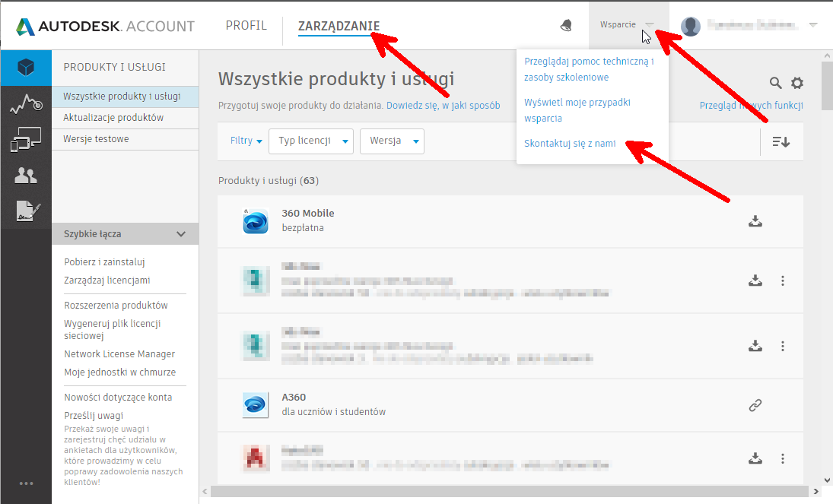Open the contracts and orders document icon
833x504 pixels.
[27, 211]
